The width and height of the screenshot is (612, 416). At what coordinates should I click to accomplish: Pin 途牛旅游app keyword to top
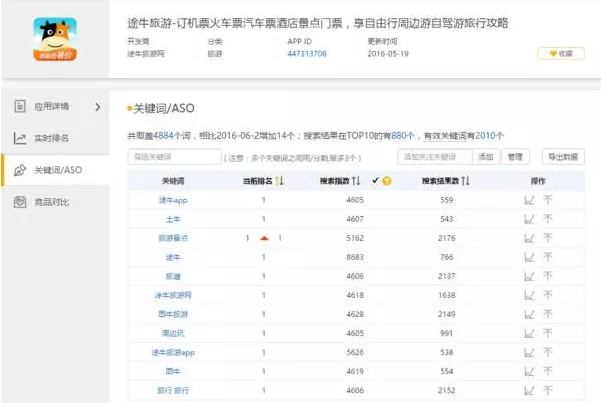[548, 352]
